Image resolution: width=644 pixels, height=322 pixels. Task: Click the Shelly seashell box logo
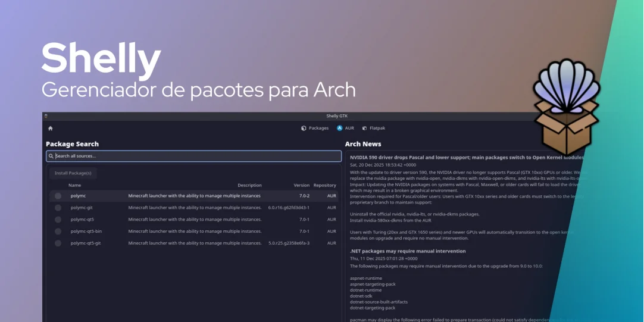(567, 107)
